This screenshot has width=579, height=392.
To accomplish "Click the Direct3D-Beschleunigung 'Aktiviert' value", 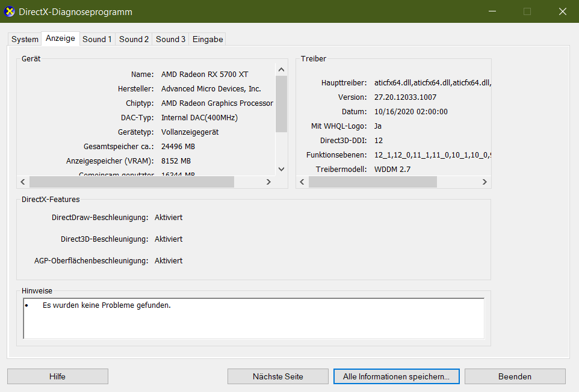I will click(x=169, y=239).
